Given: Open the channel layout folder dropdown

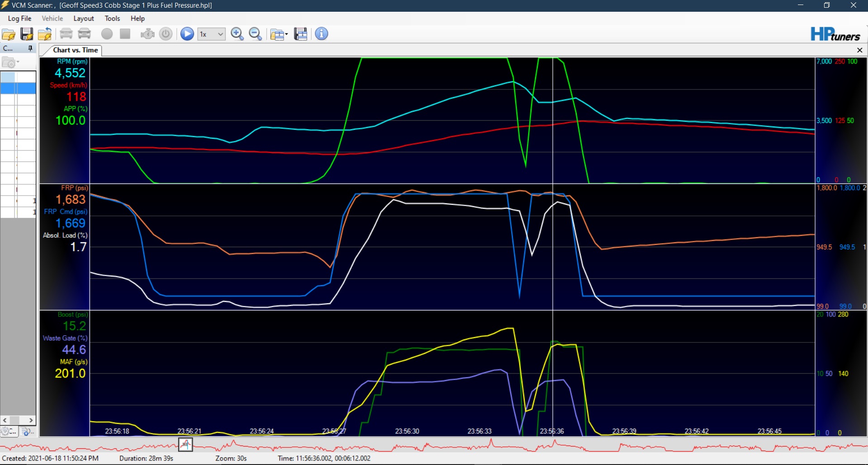Looking at the screenshot, I should tap(279, 34).
